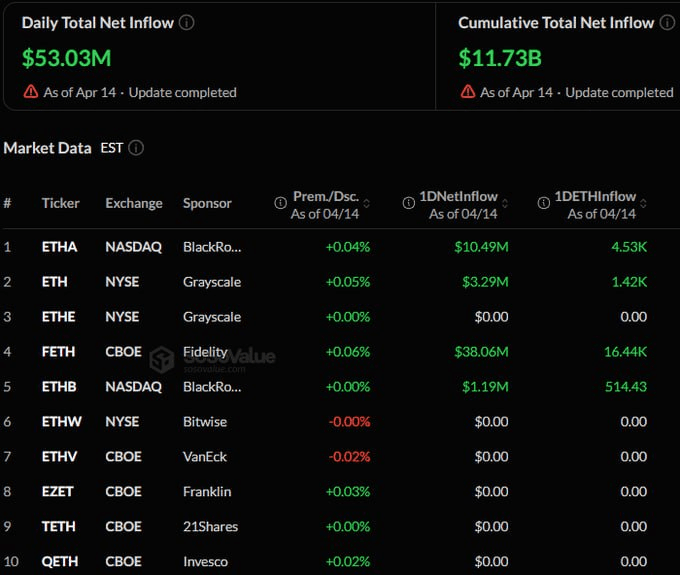The height and width of the screenshot is (575, 680).
Task: Click the Ticker column header
Action: click(60, 203)
